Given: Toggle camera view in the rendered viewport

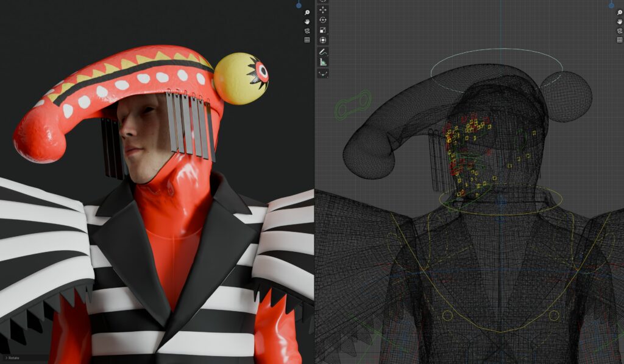Looking at the screenshot, I should pyautogui.click(x=307, y=30).
